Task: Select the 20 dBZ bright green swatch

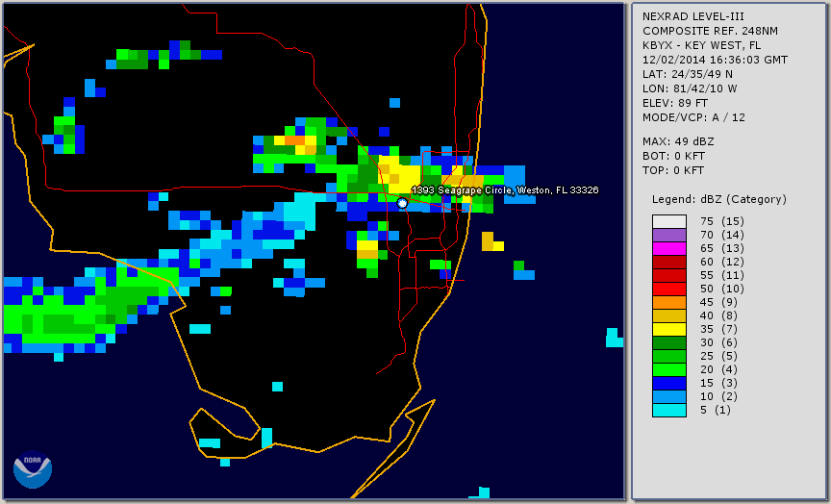Action: (668, 369)
